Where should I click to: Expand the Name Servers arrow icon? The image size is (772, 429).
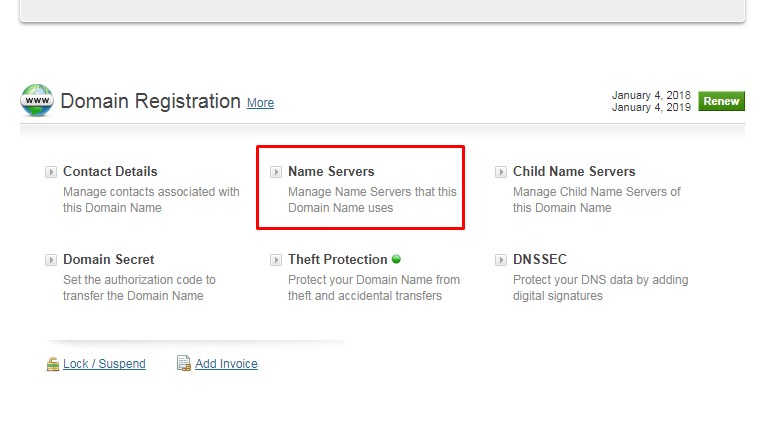(276, 172)
